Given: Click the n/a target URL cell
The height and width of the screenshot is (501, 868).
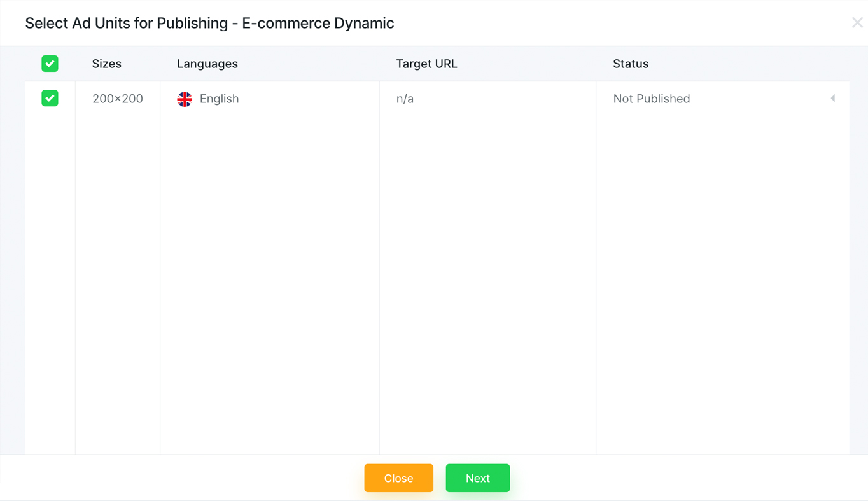Looking at the screenshot, I should [x=405, y=99].
